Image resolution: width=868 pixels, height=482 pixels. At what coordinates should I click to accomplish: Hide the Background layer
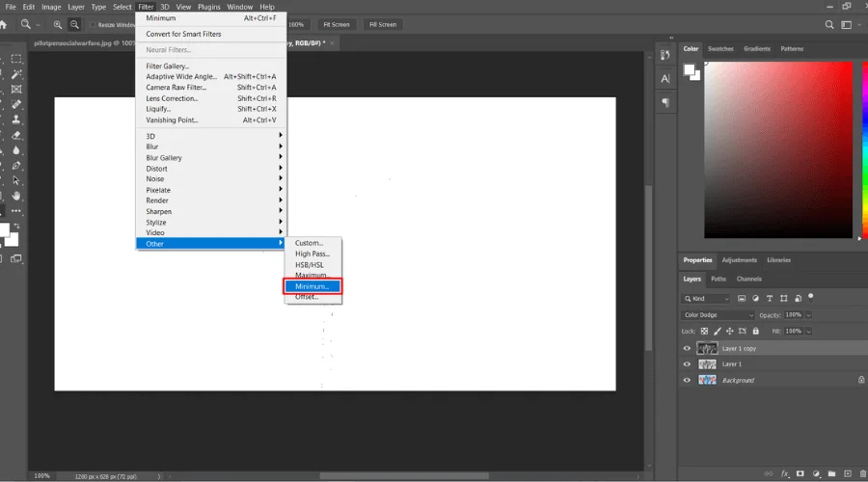click(687, 380)
